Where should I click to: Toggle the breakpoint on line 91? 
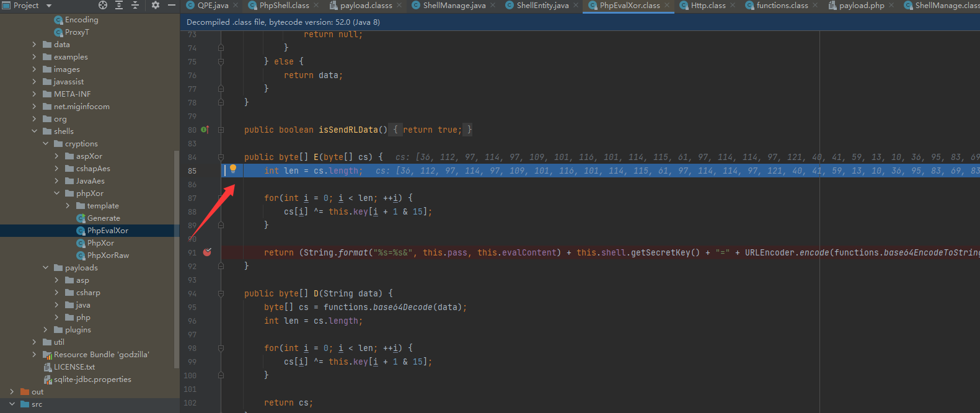pos(207,252)
